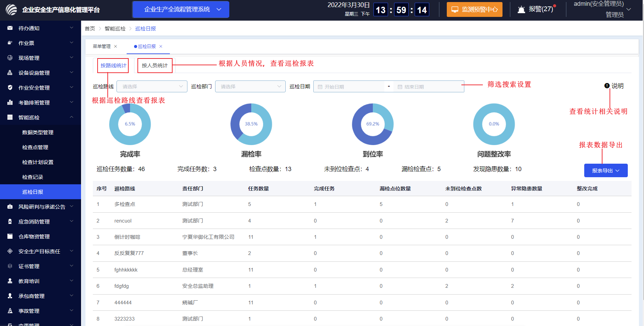Click 智能巡检 breadcrumb link
The width and height of the screenshot is (644, 326).
[115, 28]
